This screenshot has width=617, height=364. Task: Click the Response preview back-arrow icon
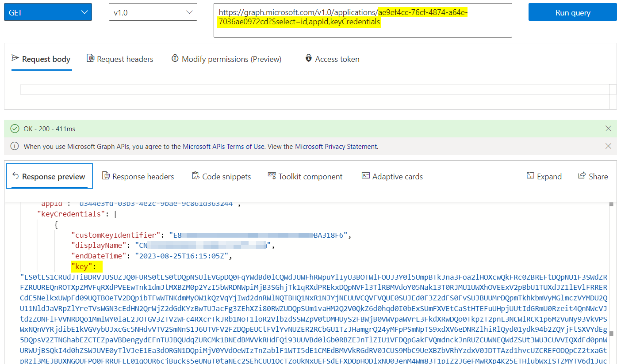15,176
